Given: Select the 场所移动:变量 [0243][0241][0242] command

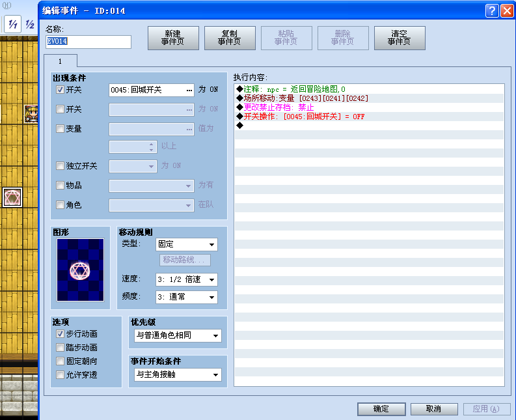Looking at the screenshot, I should 369,98.
